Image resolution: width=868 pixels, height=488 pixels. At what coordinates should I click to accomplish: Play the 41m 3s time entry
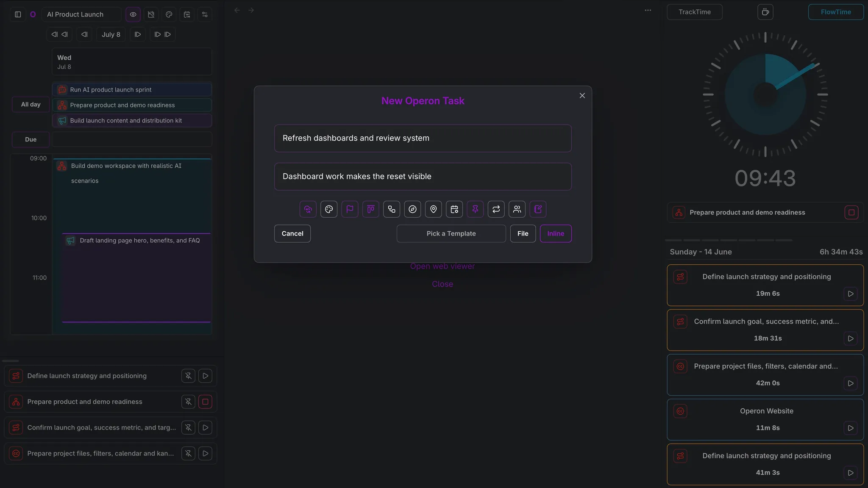[851, 473]
